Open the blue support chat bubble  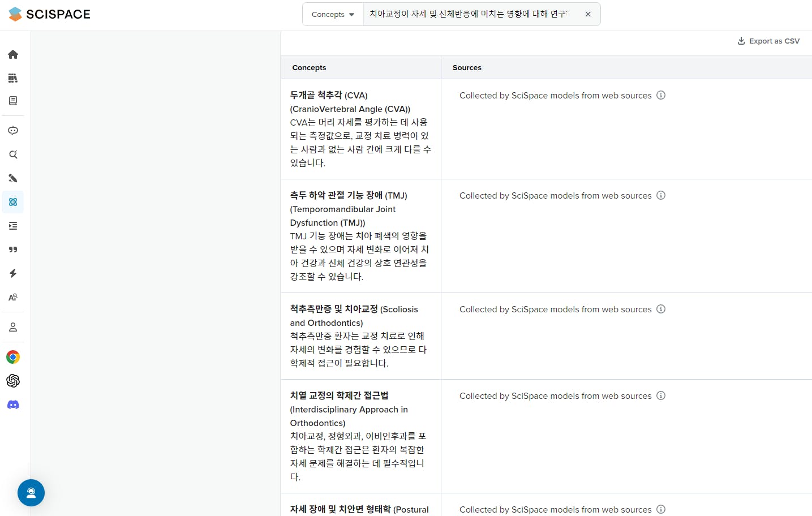click(31, 493)
